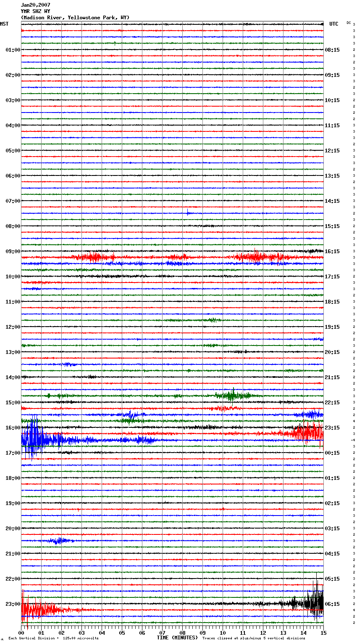
Task: Click the minute 13 axis tick label
Action: pyautogui.click(x=283, y=633)
